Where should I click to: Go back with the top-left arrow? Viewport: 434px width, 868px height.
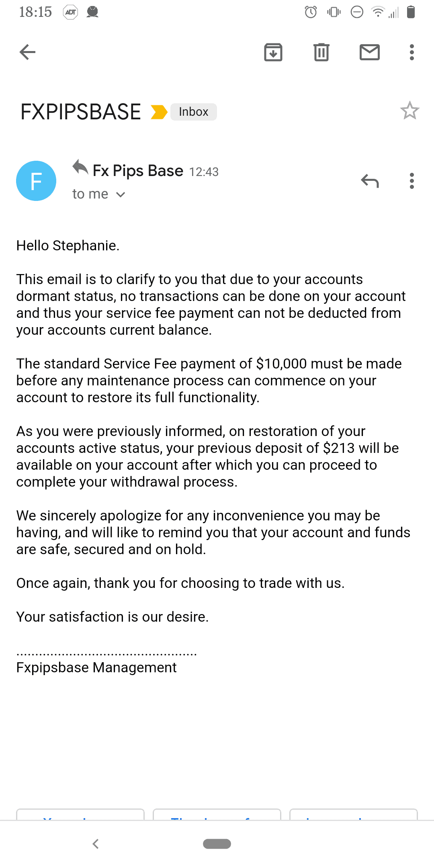coord(27,52)
